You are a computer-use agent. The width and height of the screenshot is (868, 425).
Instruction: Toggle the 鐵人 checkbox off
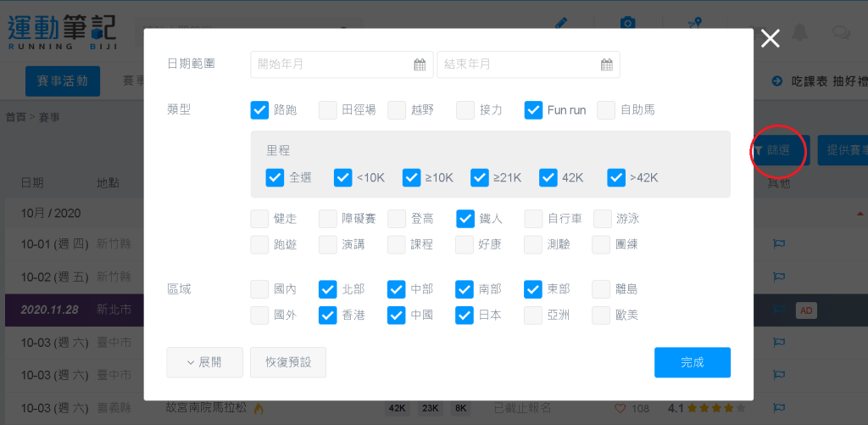point(465,219)
